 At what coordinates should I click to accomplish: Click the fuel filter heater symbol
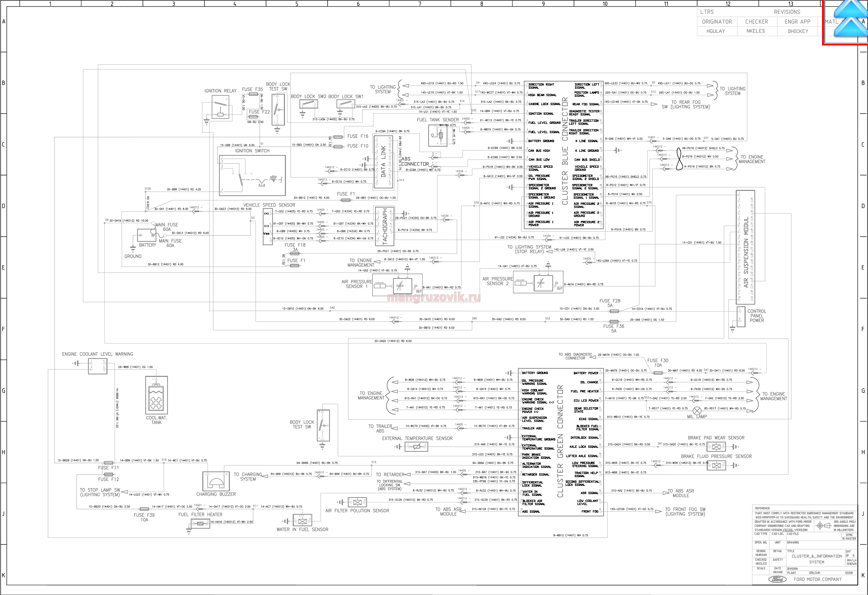[x=200, y=523]
